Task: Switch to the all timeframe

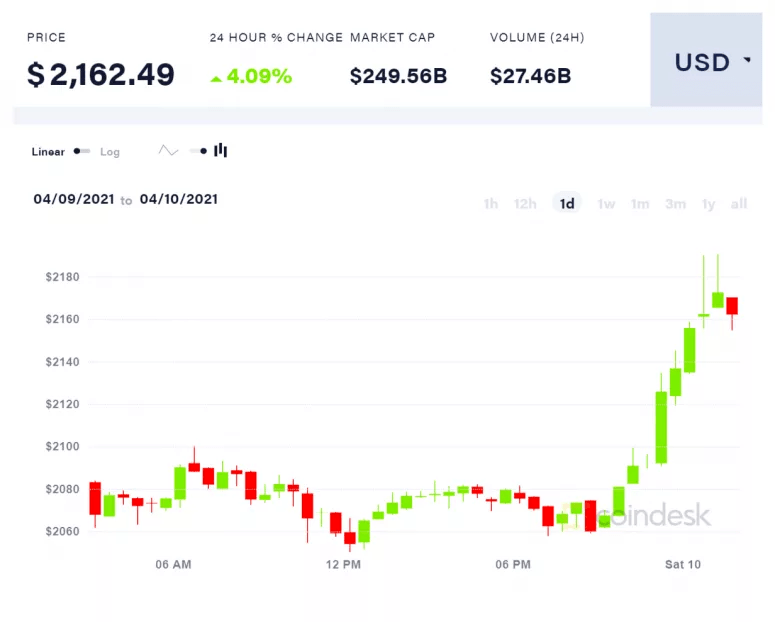Action: tap(739, 204)
